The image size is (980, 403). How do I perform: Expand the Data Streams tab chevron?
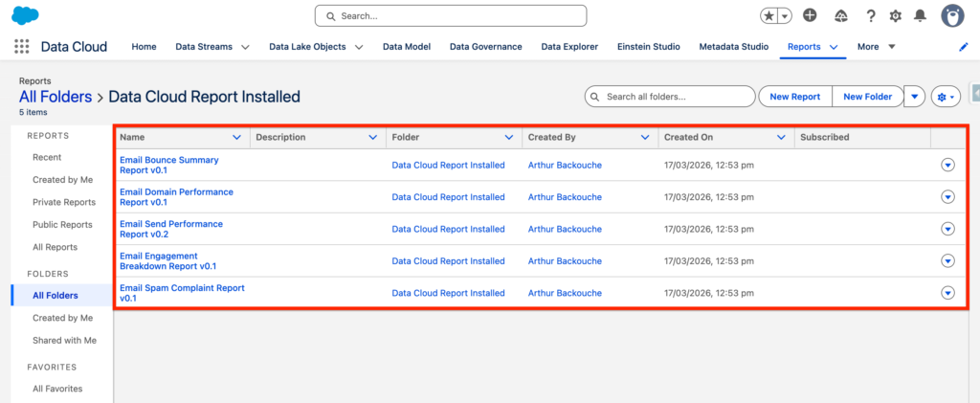click(x=245, y=47)
